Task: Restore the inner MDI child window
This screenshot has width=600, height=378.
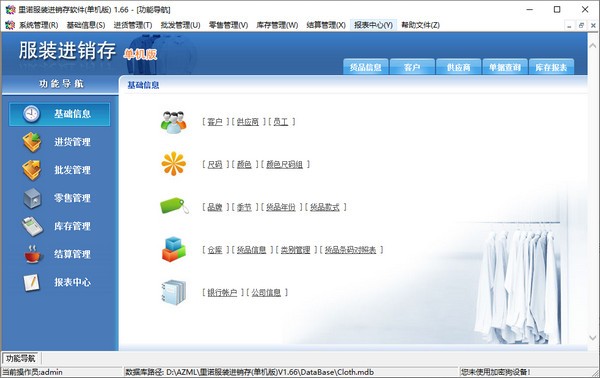Action: (x=581, y=26)
